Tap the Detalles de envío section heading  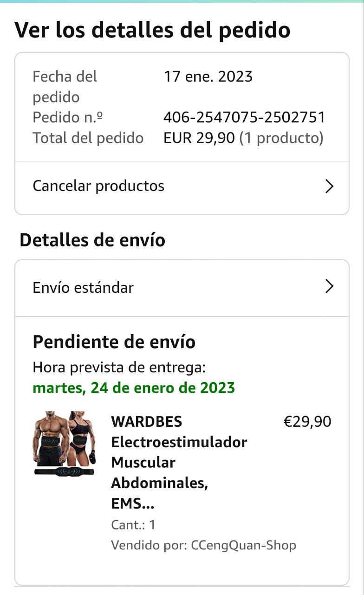92,240
